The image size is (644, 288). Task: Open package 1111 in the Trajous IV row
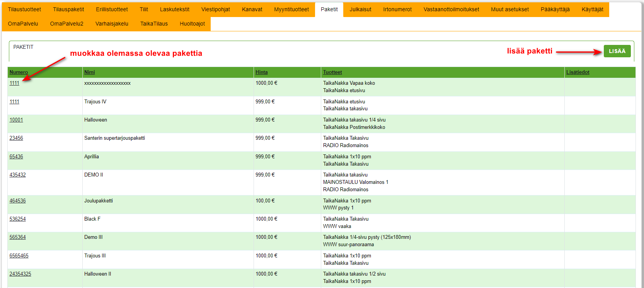point(14,102)
